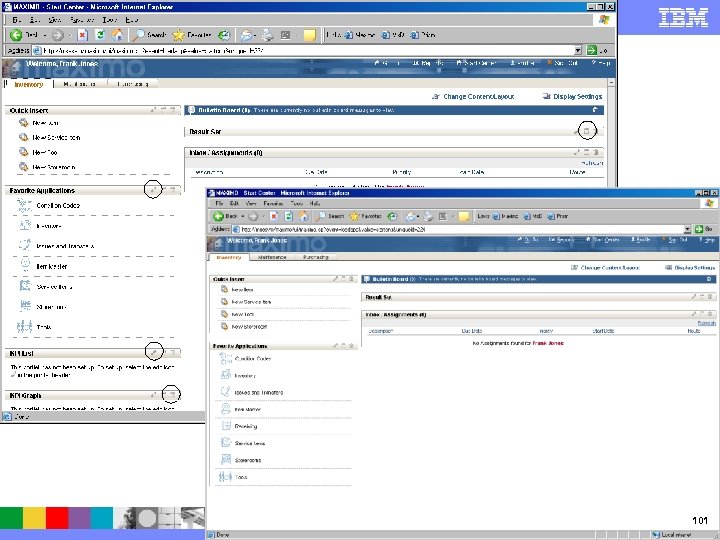Minimize Quick Insert portlet in front window
Viewport: 720px width, 540px height.
coord(343,279)
